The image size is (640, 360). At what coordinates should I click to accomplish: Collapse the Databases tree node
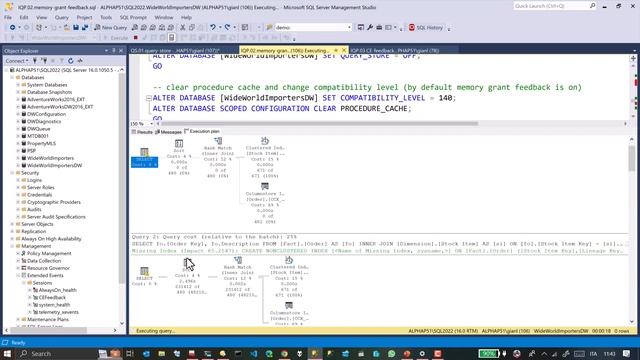(x=12, y=77)
